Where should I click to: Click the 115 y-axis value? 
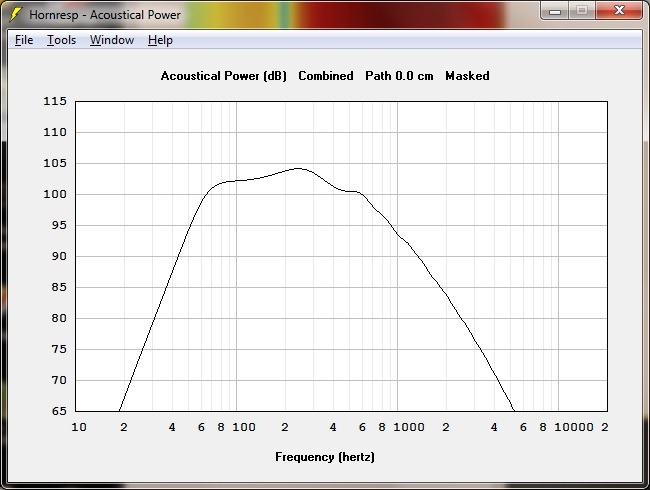(x=55, y=101)
